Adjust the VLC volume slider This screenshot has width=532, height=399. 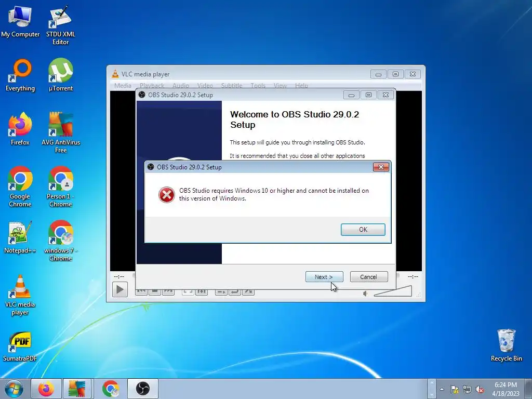pos(393,291)
